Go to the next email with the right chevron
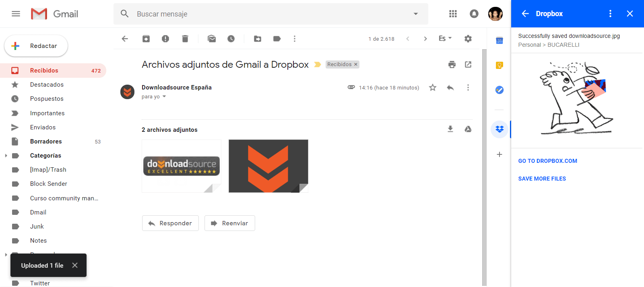This screenshot has width=644, height=287. coord(425,39)
